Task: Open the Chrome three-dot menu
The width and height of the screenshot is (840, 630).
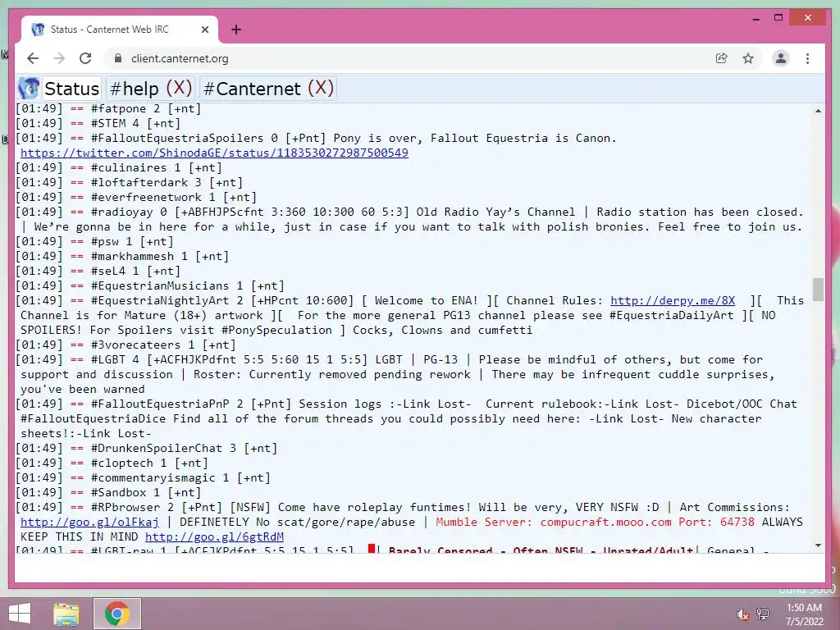Action: pyautogui.click(x=807, y=58)
